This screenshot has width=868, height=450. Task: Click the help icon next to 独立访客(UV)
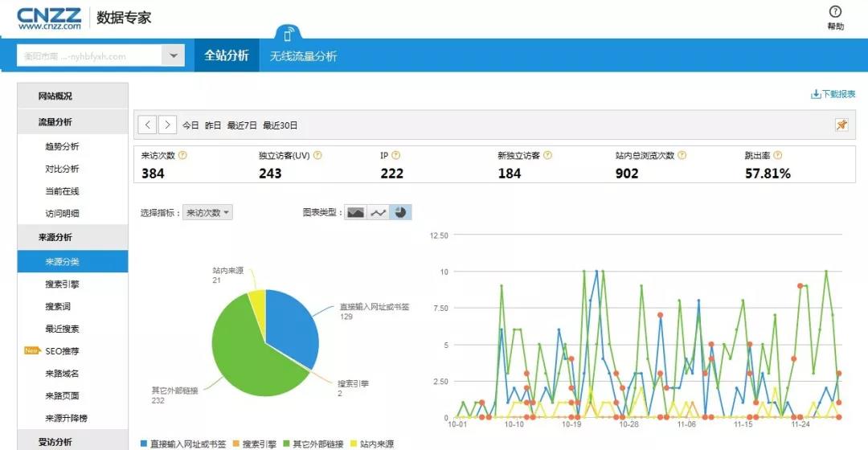[x=317, y=156]
